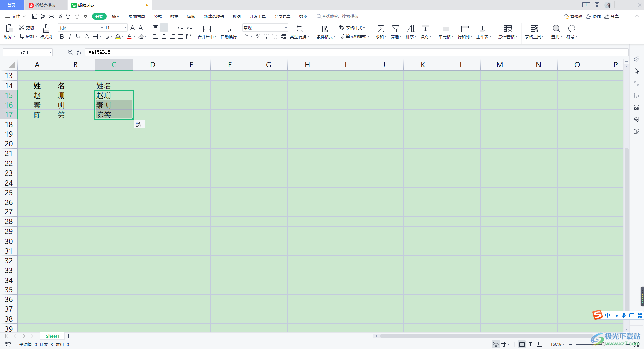Image resolution: width=644 pixels, height=349 pixels.
Task: Toggle eye protection mode in status bar
Action: 496,344
